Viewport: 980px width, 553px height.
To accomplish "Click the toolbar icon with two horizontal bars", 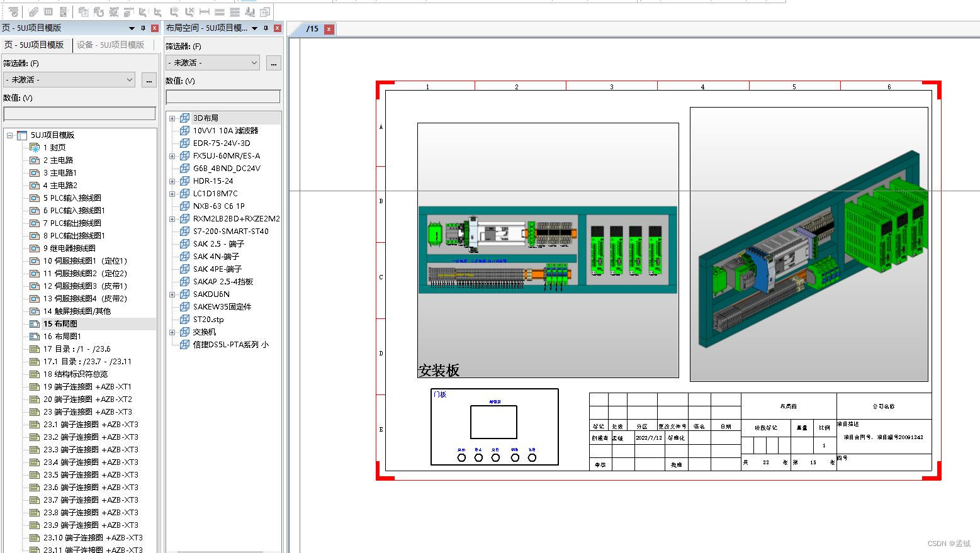I will click(220, 12).
